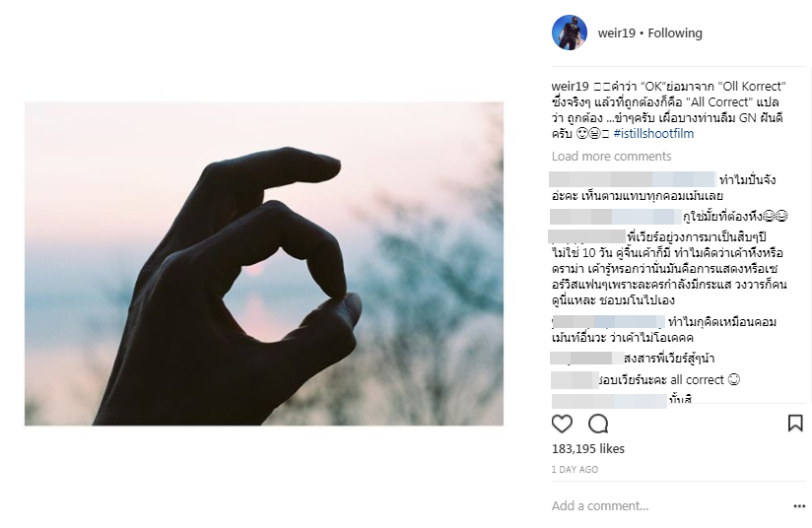Viewport: 812px width, 528px height.
Task: Open blurred commenter name before พี่เวียร์อยู่วงการ
Action: pyautogui.click(x=586, y=236)
